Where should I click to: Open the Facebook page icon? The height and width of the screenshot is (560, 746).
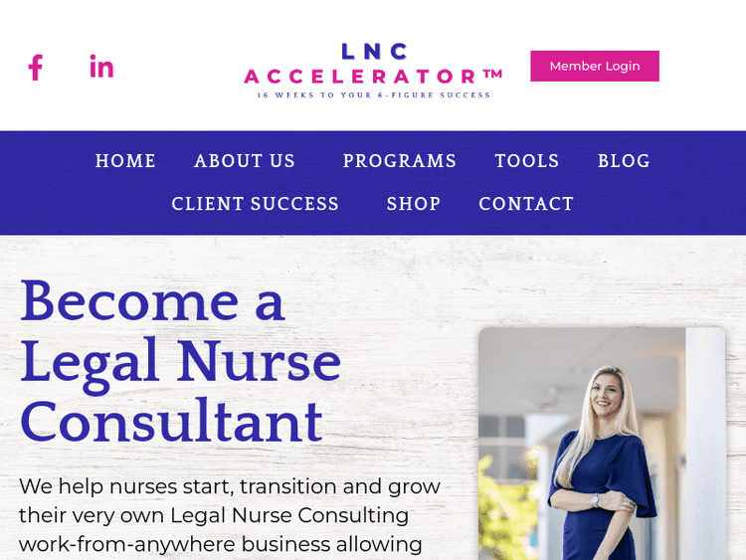(x=36, y=67)
